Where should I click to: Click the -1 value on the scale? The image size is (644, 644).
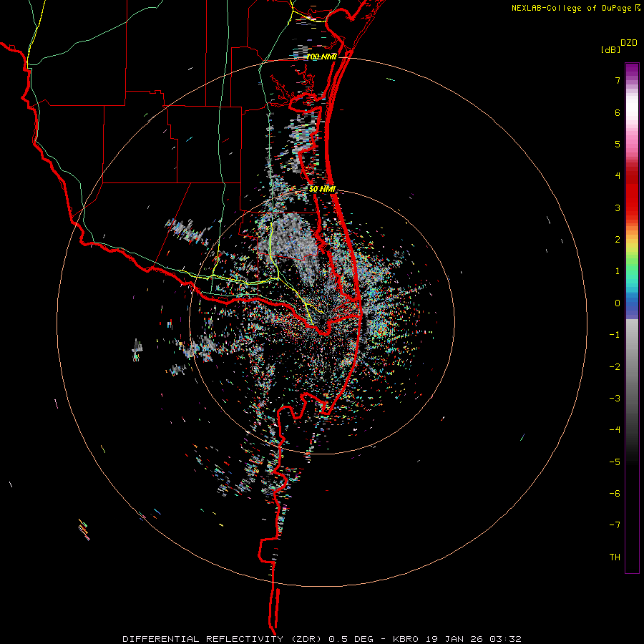(x=615, y=335)
